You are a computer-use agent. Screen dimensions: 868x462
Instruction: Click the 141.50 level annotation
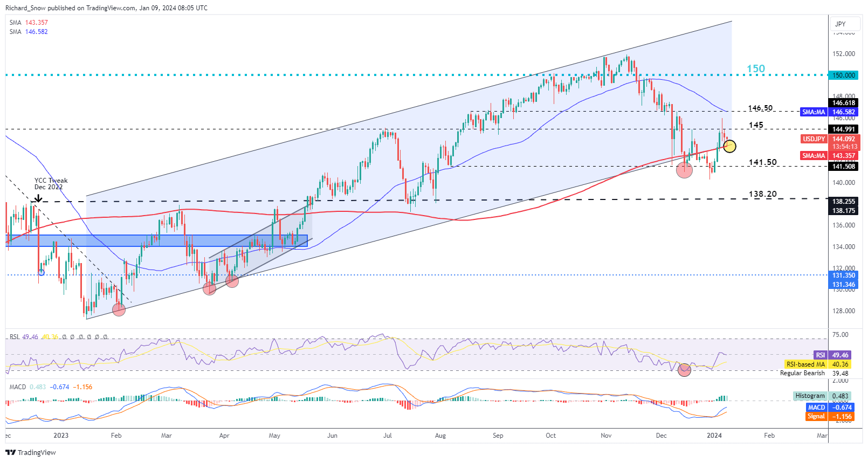[x=762, y=162]
